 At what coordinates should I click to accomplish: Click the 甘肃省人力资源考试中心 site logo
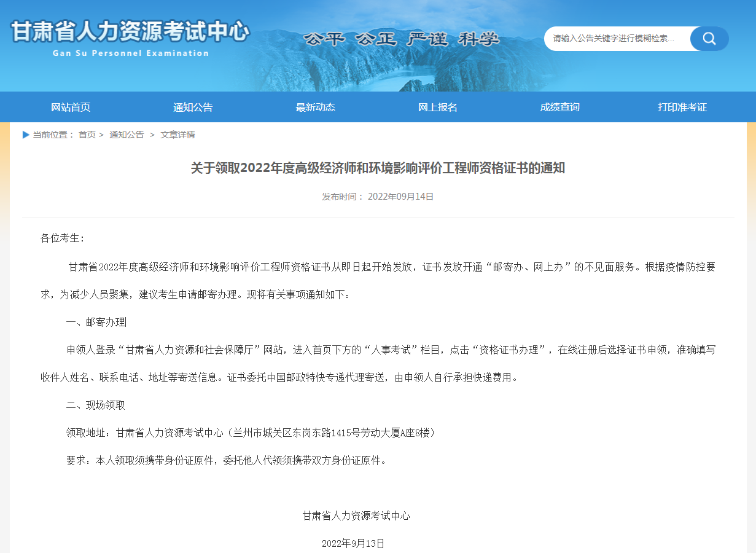[130, 31]
